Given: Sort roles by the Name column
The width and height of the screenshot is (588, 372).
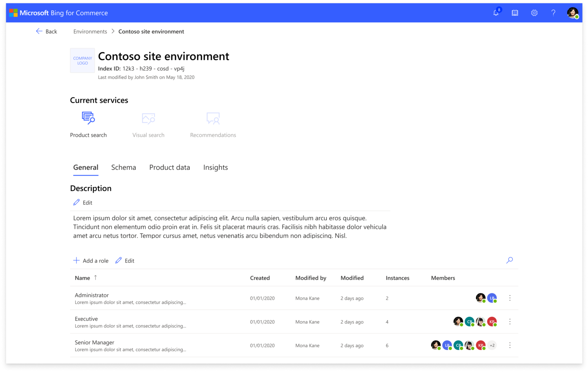Looking at the screenshot, I should click(83, 278).
